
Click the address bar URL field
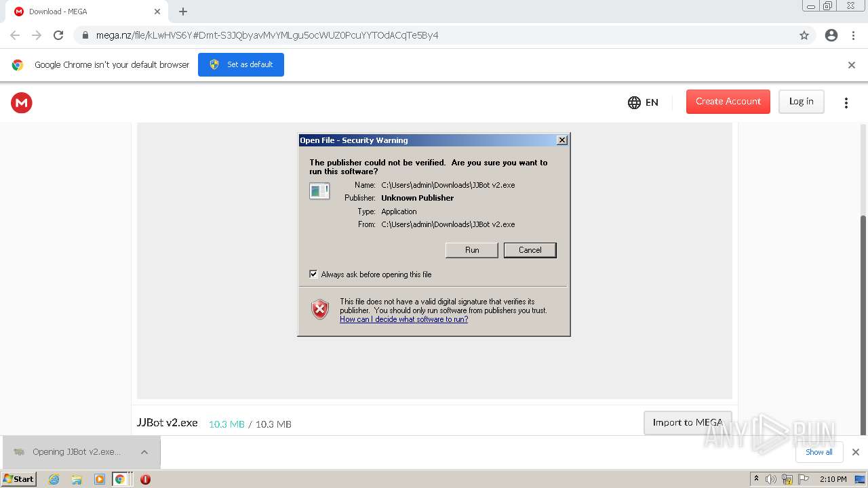tap(434, 35)
